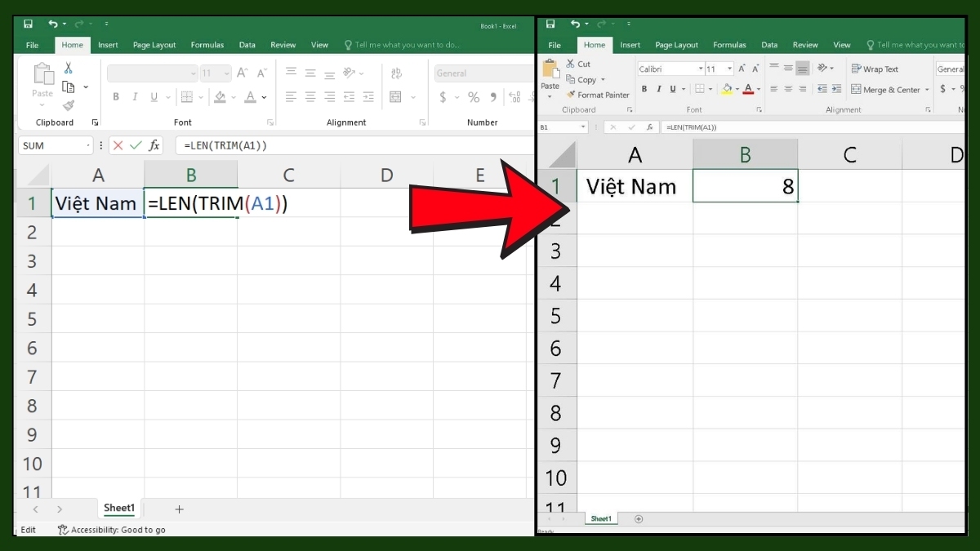This screenshot has width=980, height=551.
Task: Click the Comma Style icon
Action: tap(492, 96)
